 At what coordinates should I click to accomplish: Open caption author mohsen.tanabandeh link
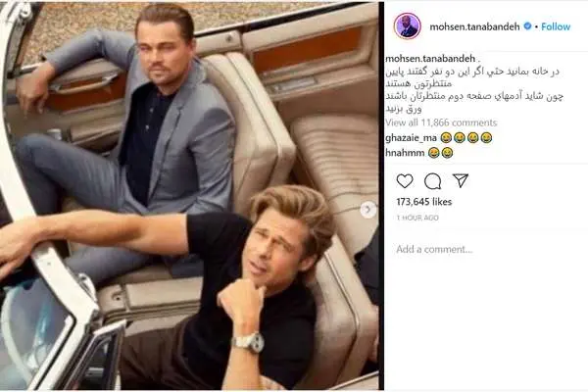click(430, 59)
